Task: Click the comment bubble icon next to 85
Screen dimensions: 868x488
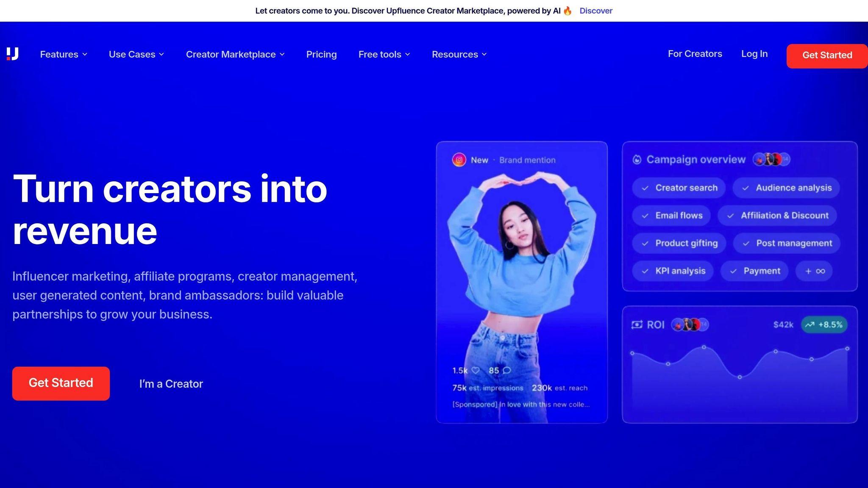Action: [506, 370]
